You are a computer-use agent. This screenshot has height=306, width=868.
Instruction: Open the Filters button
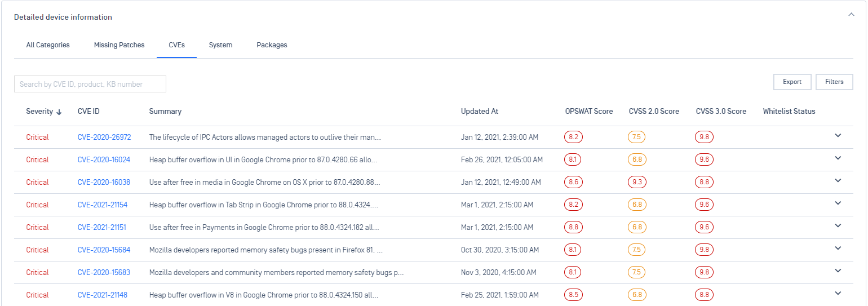[x=834, y=82]
